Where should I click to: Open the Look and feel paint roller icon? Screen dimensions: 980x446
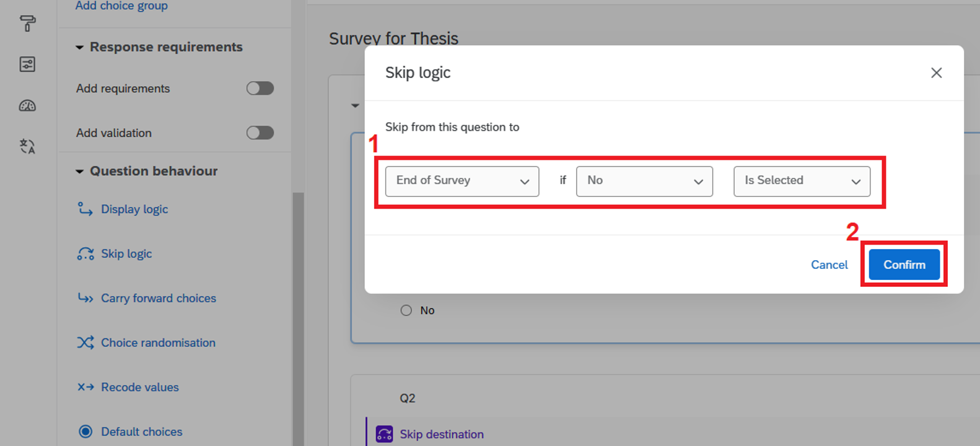pos(27,24)
